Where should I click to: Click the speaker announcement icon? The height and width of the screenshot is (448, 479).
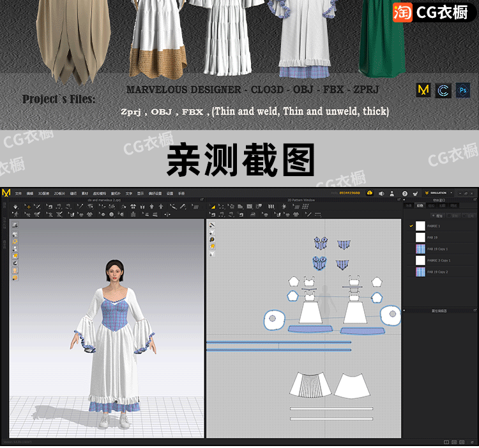pos(381,193)
